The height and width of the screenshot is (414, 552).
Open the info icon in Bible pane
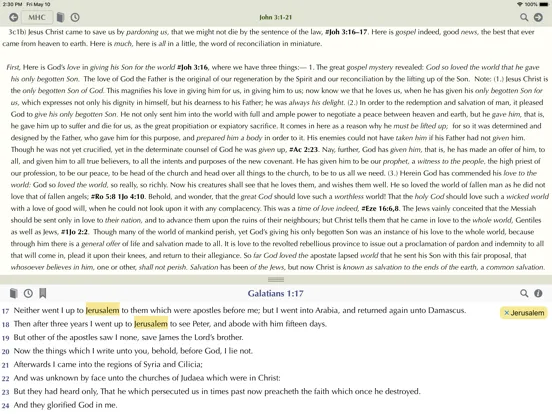point(538,293)
